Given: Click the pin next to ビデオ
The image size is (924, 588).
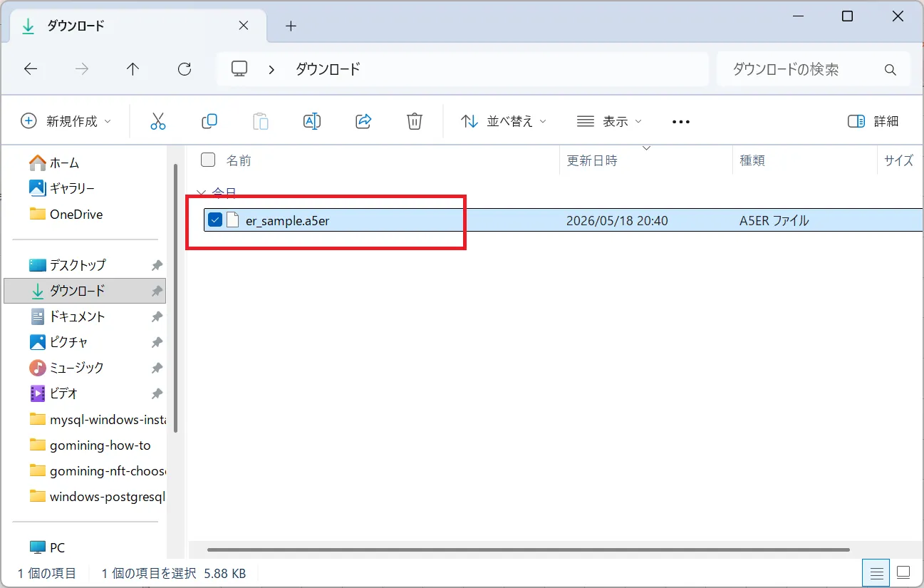Looking at the screenshot, I should click(157, 393).
